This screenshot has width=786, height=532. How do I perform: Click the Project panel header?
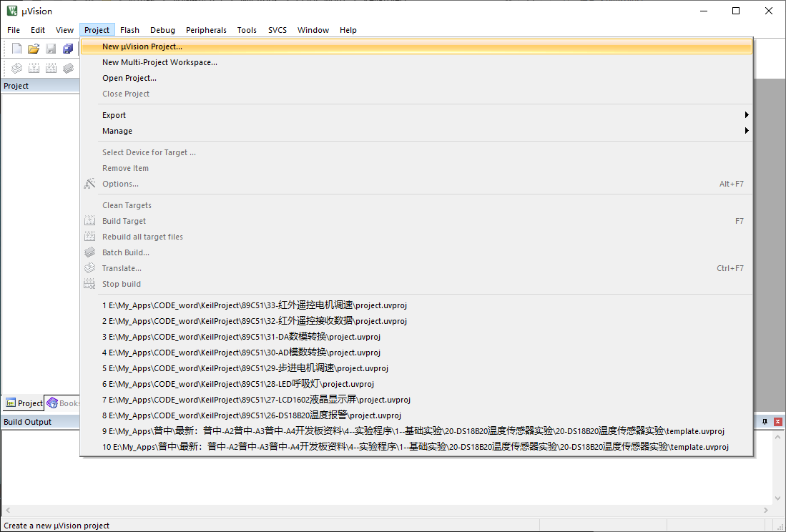[40, 86]
